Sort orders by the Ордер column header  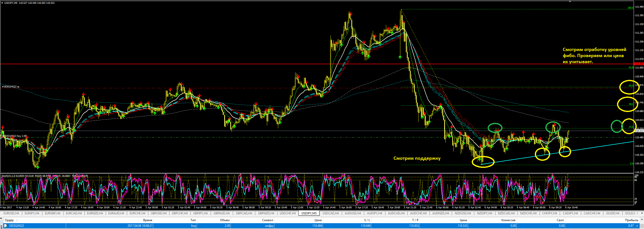click(x=9, y=220)
